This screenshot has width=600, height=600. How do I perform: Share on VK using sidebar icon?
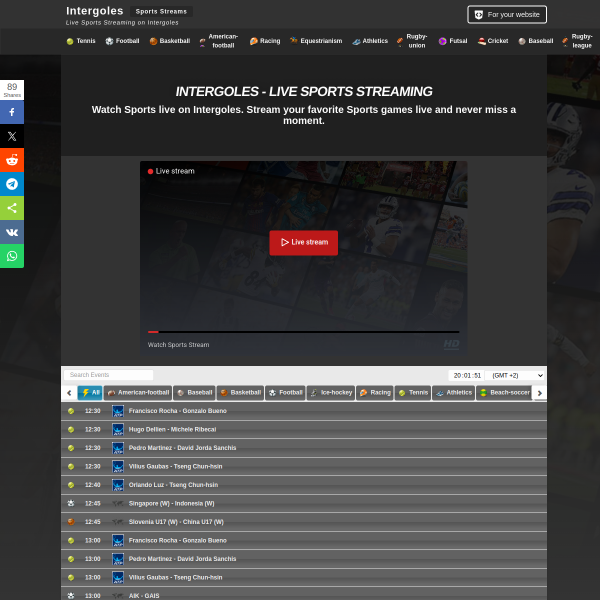12,232
